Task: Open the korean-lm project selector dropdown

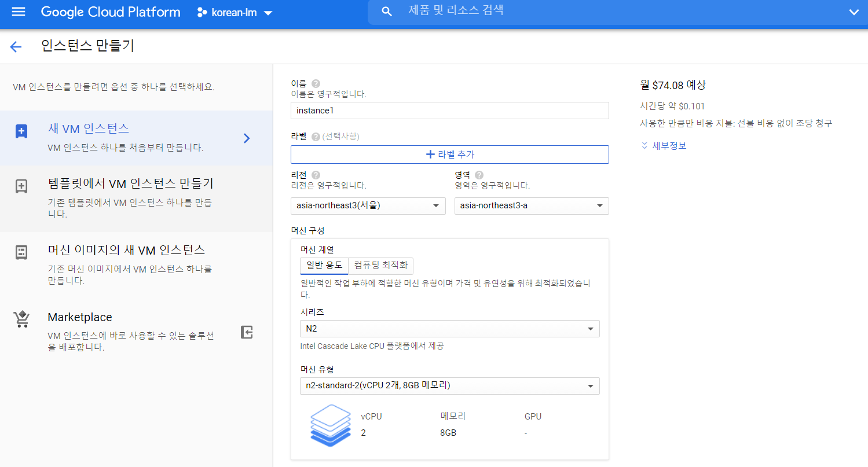Action: (235, 12)
